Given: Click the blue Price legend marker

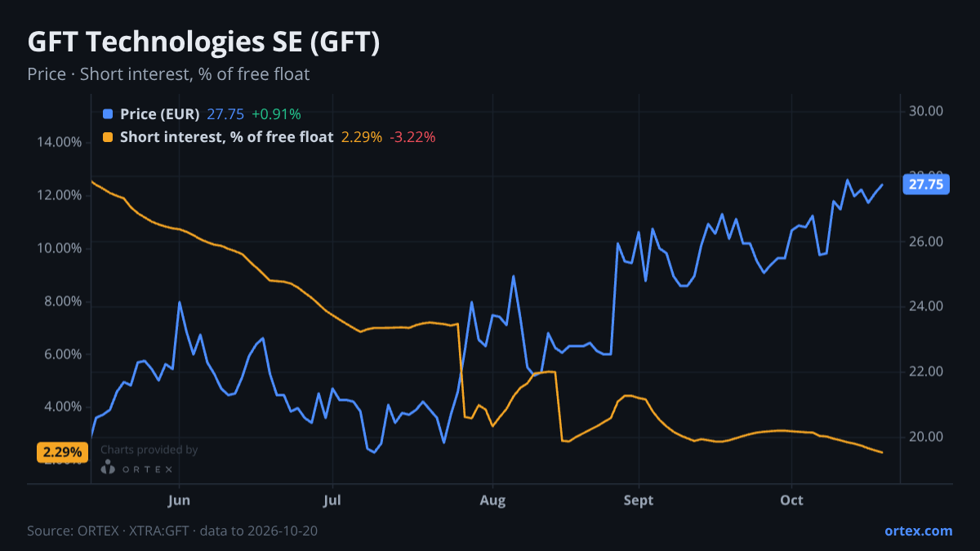Looking at the screenshot, I should pyautogui.click(x=108, y=114).
